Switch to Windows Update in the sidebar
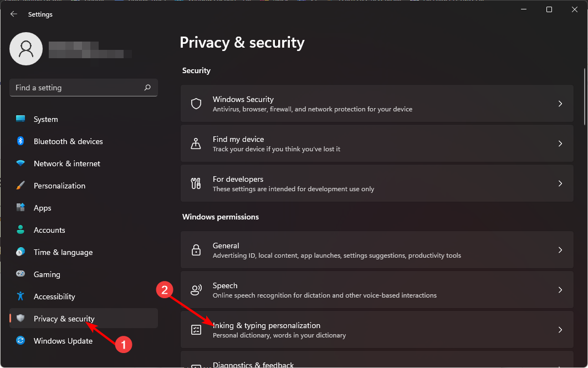The image size is (588, 368). (63, 341)
